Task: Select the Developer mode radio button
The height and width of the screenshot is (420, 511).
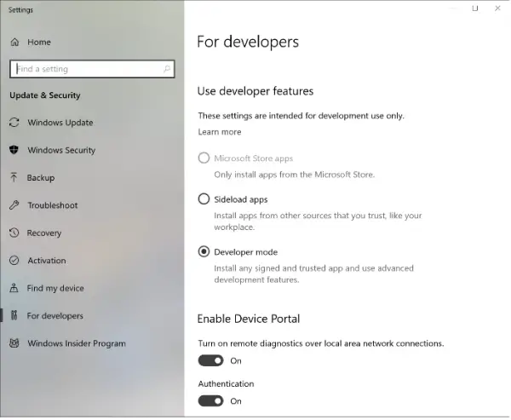Action: click(x=204, y=251)
